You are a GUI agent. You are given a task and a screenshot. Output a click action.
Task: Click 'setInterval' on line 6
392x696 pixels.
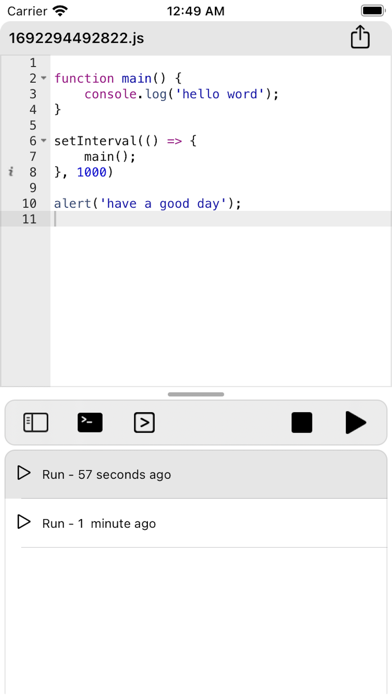[95, 141]
